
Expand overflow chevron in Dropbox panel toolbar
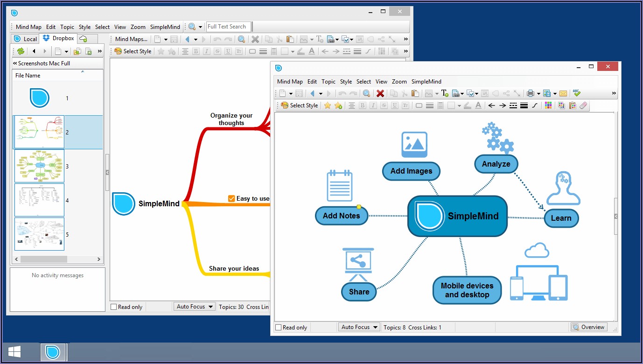pyautogui.click(x=99, y=51)
